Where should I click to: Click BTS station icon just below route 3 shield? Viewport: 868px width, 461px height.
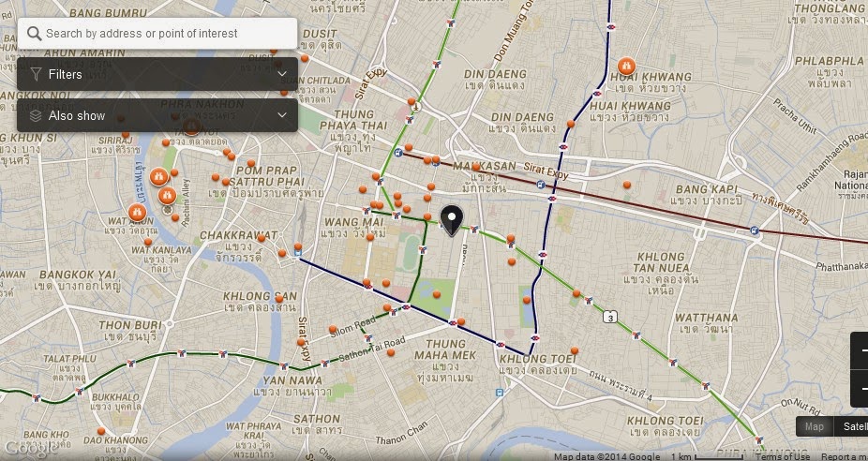(636, 335)
